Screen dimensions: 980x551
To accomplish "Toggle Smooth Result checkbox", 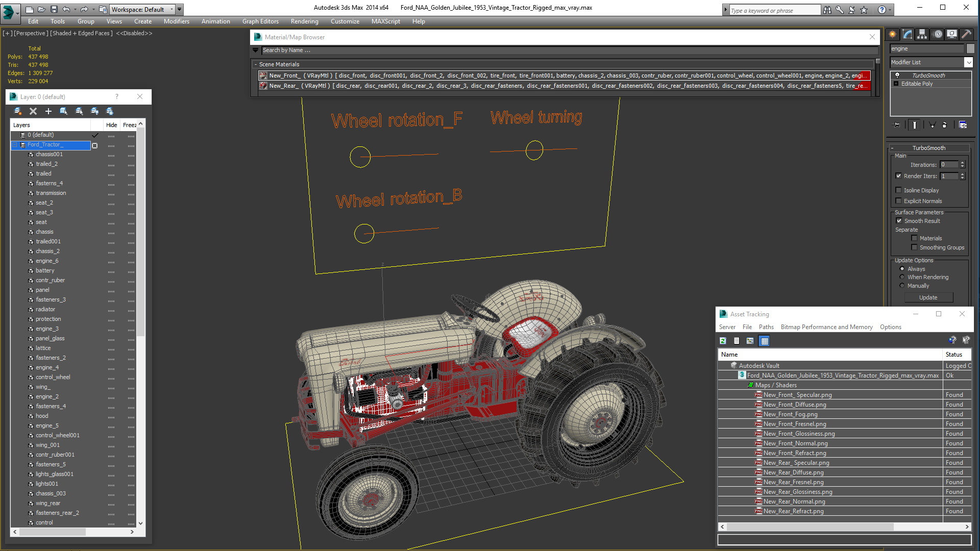I will tap(899, 221).
